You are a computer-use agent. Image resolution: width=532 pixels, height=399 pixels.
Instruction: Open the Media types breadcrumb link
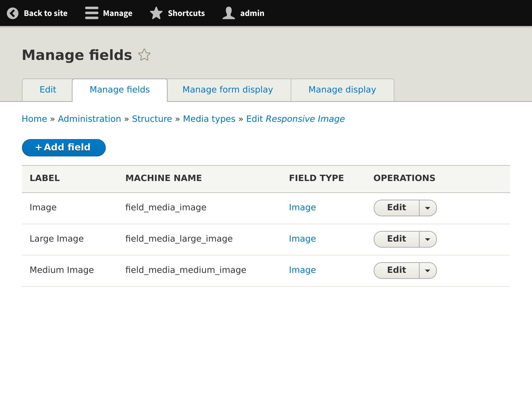coord(209,119)
